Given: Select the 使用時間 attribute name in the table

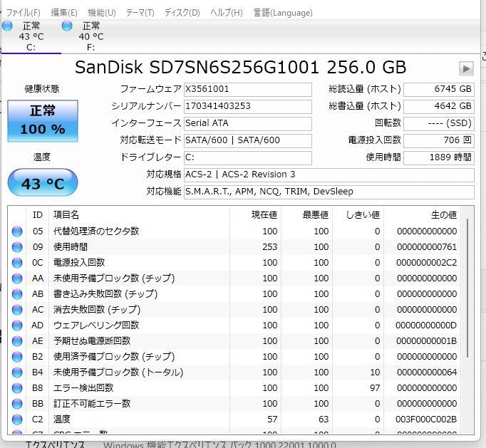Looking at the screenshot, I should tap(71, 247).
